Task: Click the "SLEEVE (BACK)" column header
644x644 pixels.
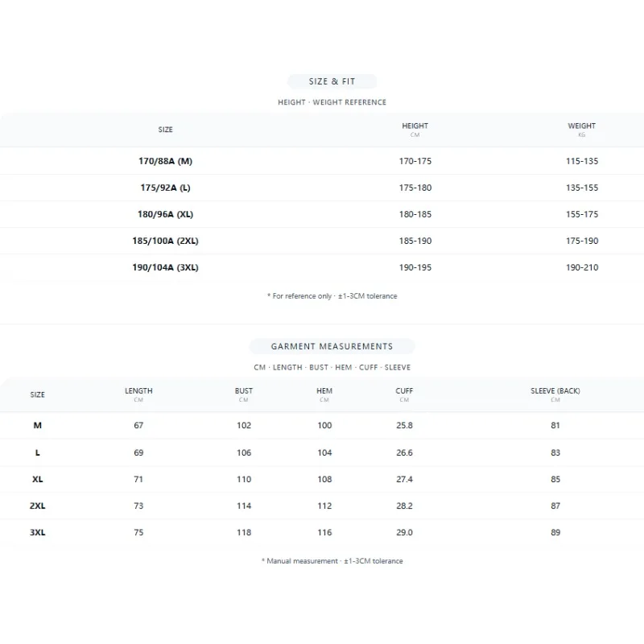Action: pos(555,391)
